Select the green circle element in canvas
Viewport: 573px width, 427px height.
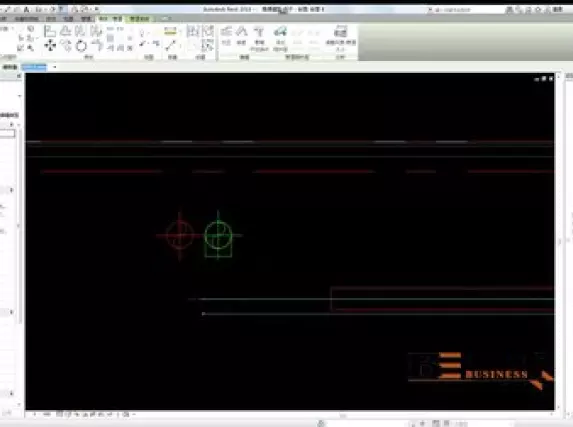tap(218, 235)
